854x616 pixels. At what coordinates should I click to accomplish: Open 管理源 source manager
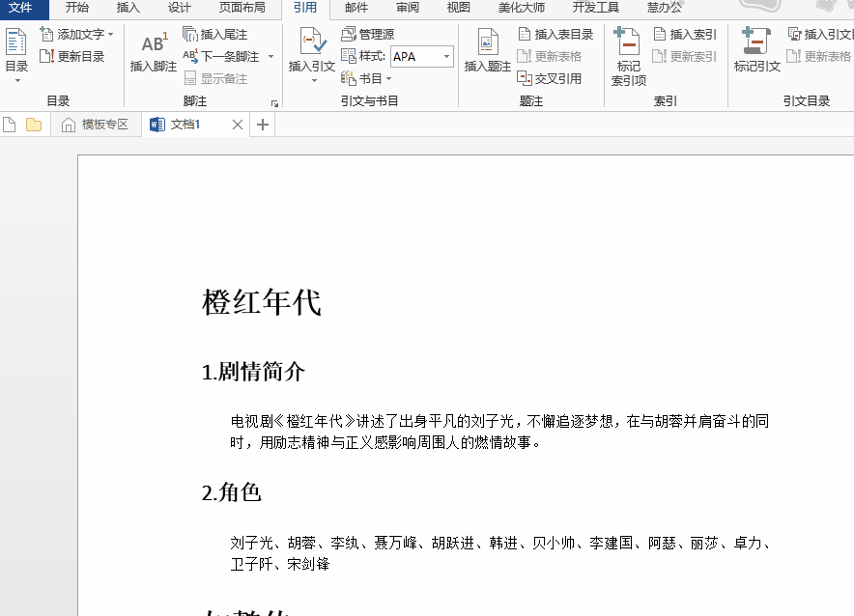coord(368,35)
